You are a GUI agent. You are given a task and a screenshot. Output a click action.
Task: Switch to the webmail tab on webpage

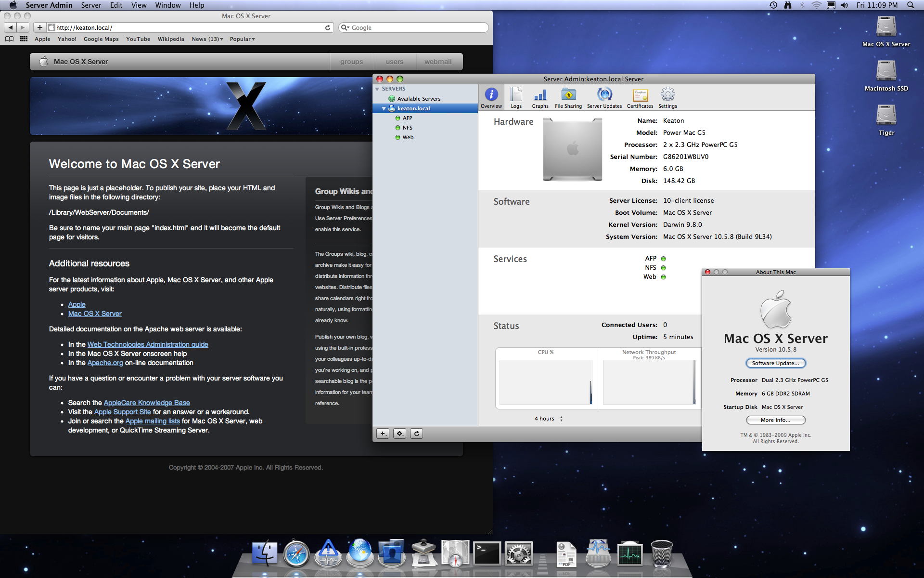pyautogui.click(x=437, y=62)
